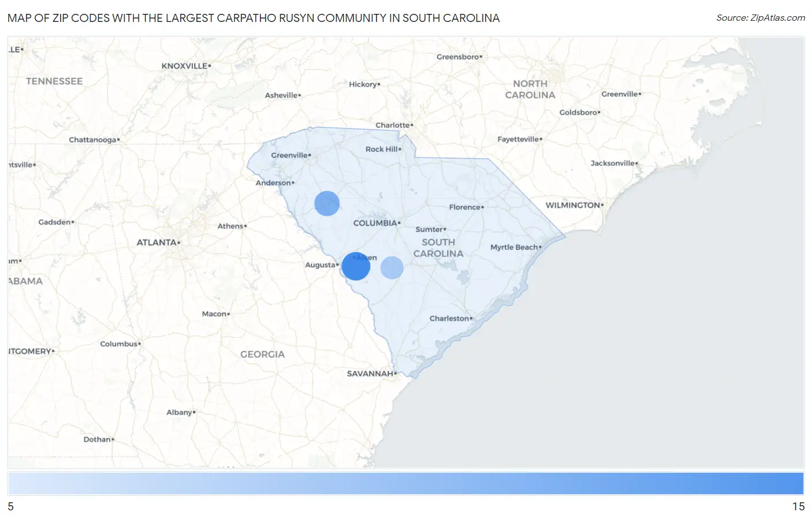The width and height of the screenshot is (812, 519).
Task: Click the Dothan city label
Action: pos(97,439)
